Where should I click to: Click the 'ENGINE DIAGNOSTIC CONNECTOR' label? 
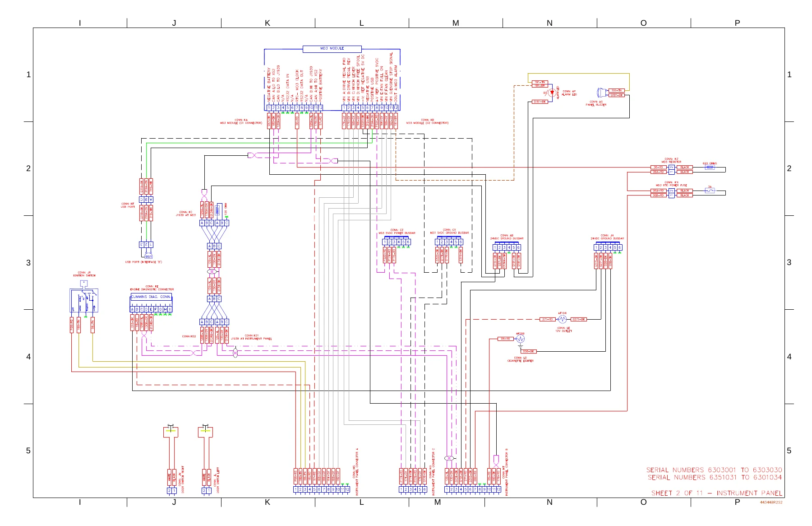pyautogui.click(x=152, y=289)
